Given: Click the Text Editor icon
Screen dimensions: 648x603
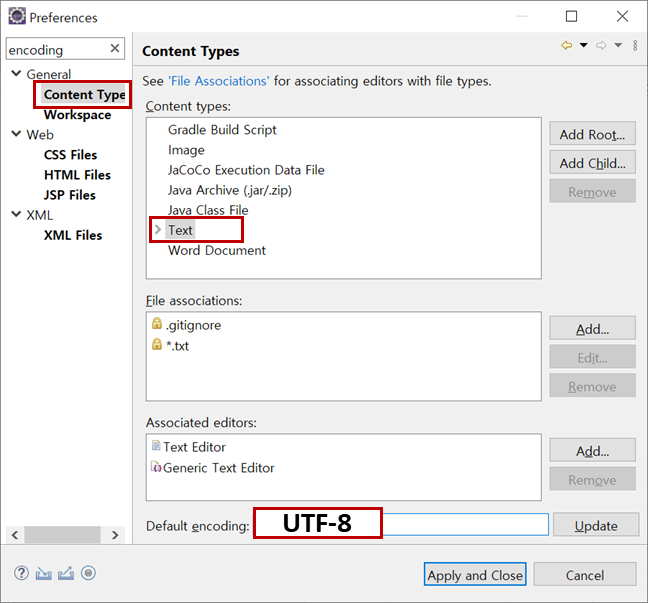Looking at the screenshot, I should [156, 445].
